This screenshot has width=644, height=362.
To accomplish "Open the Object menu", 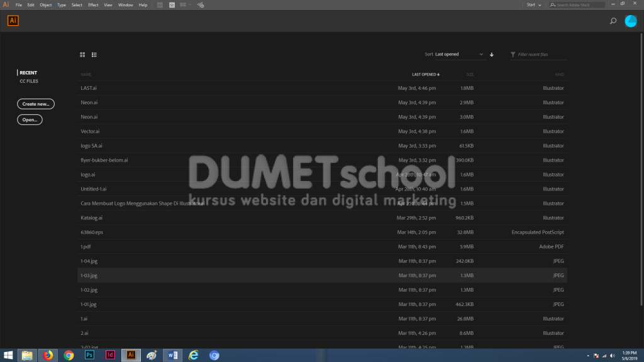I will pos(45,5).
